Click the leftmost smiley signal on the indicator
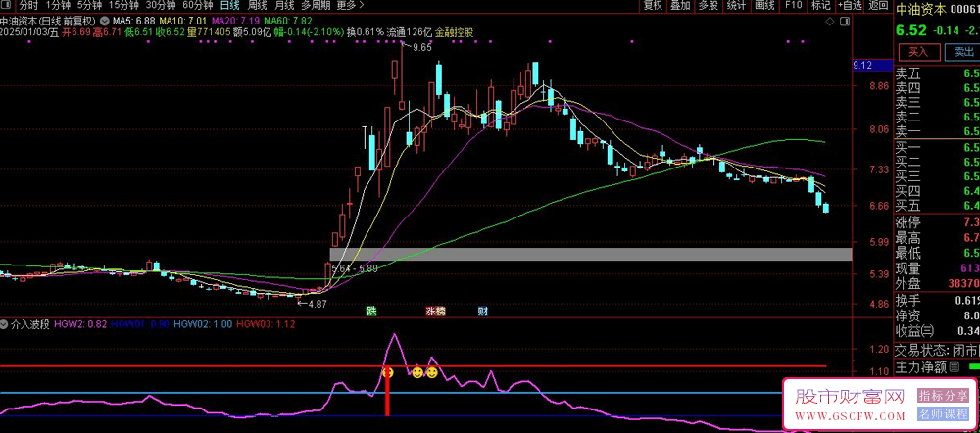 tap(387, 373)
